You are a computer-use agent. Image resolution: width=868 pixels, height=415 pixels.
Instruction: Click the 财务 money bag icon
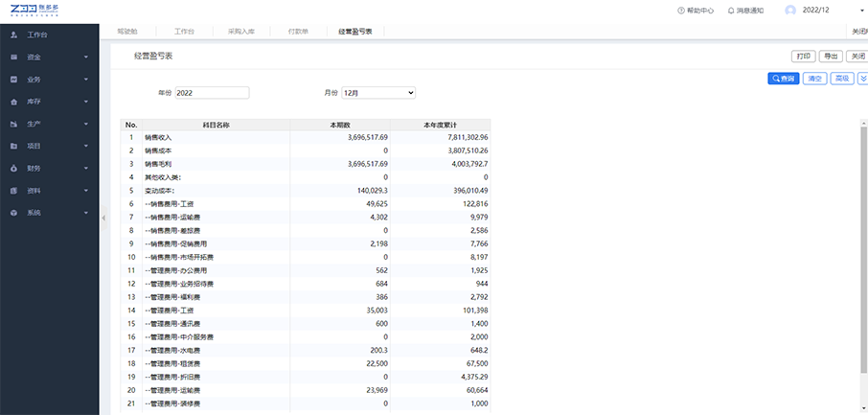12,168
